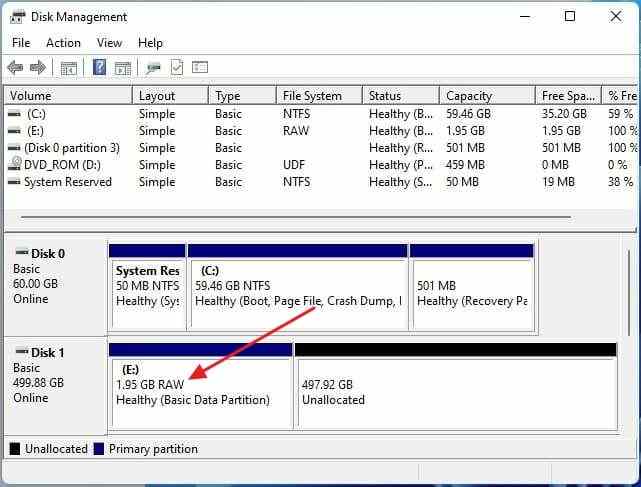The image size is (641, 487).
Task: Open the Help menu
Action: tap(150, 43)
